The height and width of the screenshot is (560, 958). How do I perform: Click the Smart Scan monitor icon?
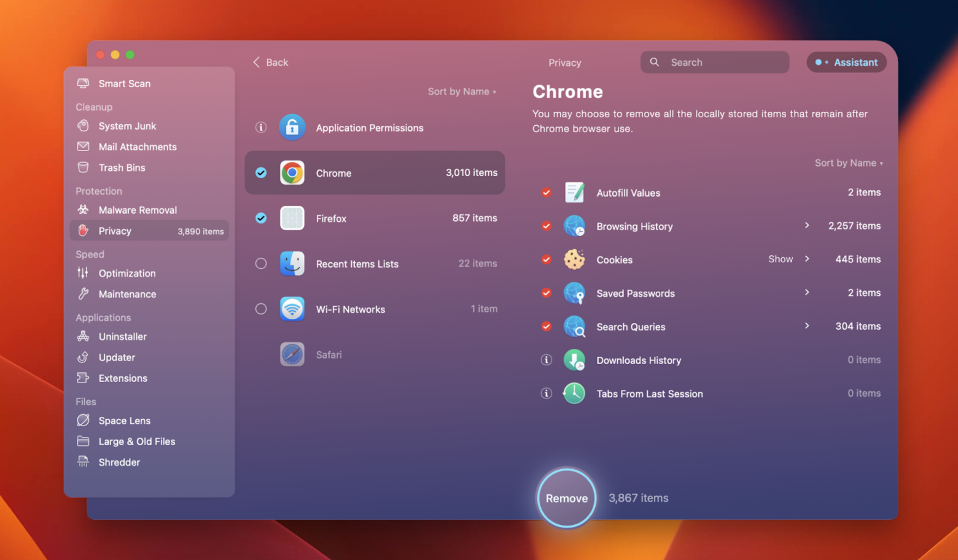tap(83, 83)
